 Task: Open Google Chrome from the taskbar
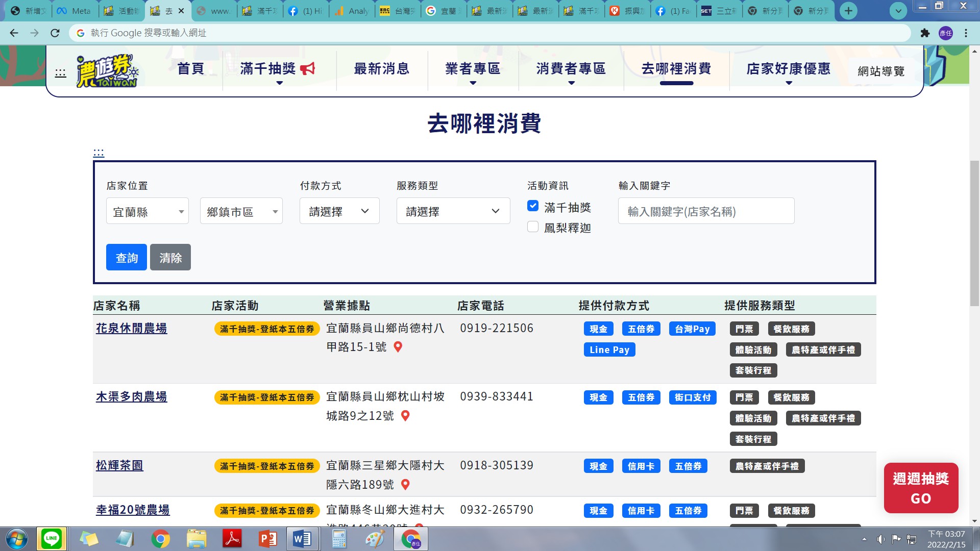(x=160, y=539)
